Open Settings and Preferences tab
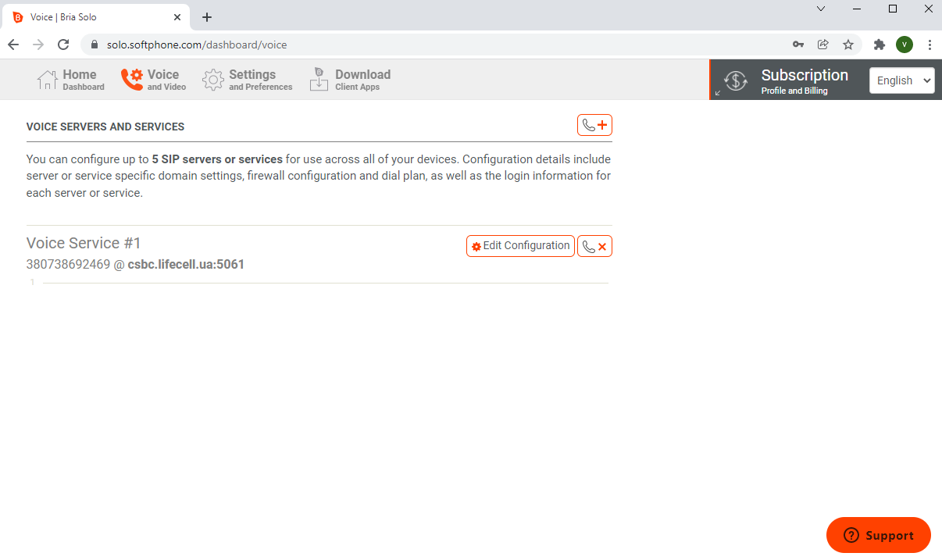The image size is (942, 560). tap(248, 80)
